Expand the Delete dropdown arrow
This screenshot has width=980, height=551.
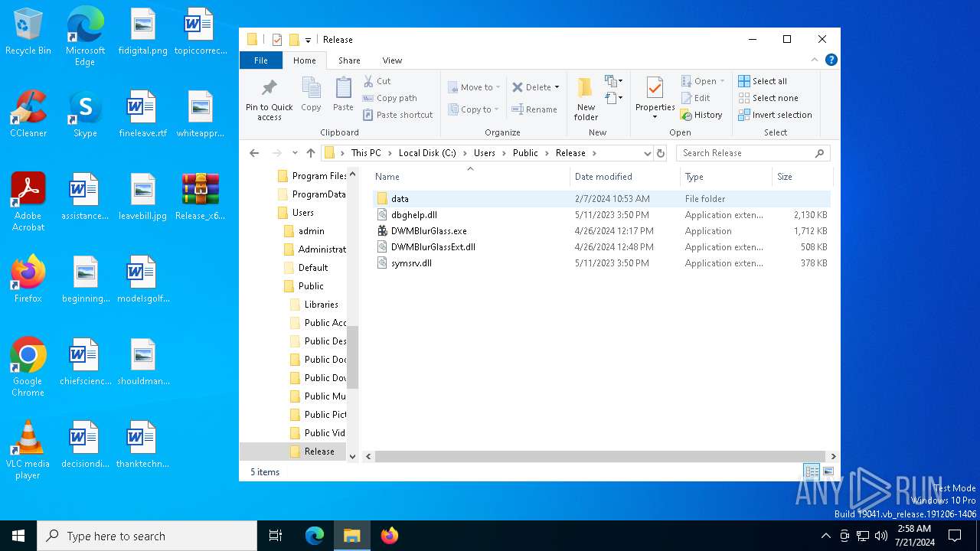point(557,87)
